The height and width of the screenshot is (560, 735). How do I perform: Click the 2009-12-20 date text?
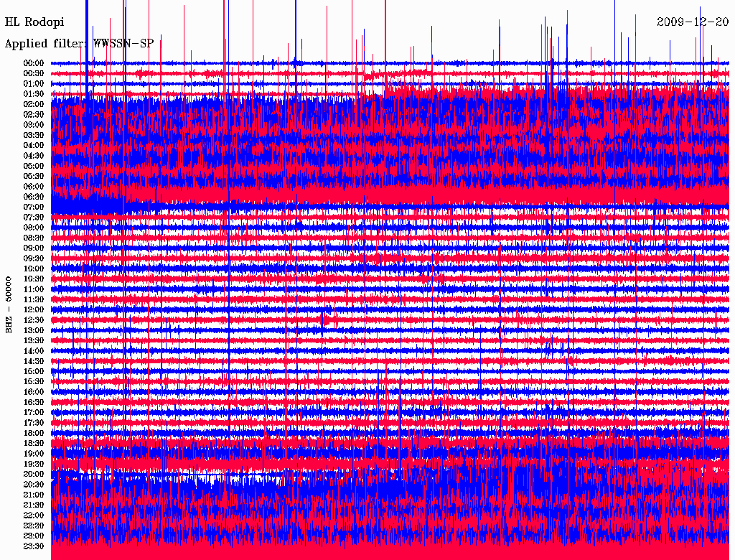tap(692, 22)
